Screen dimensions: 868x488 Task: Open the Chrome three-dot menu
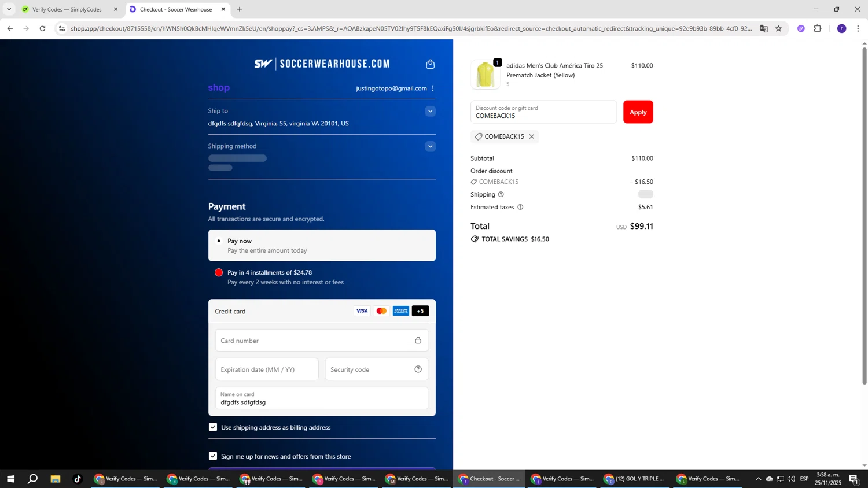858,28
